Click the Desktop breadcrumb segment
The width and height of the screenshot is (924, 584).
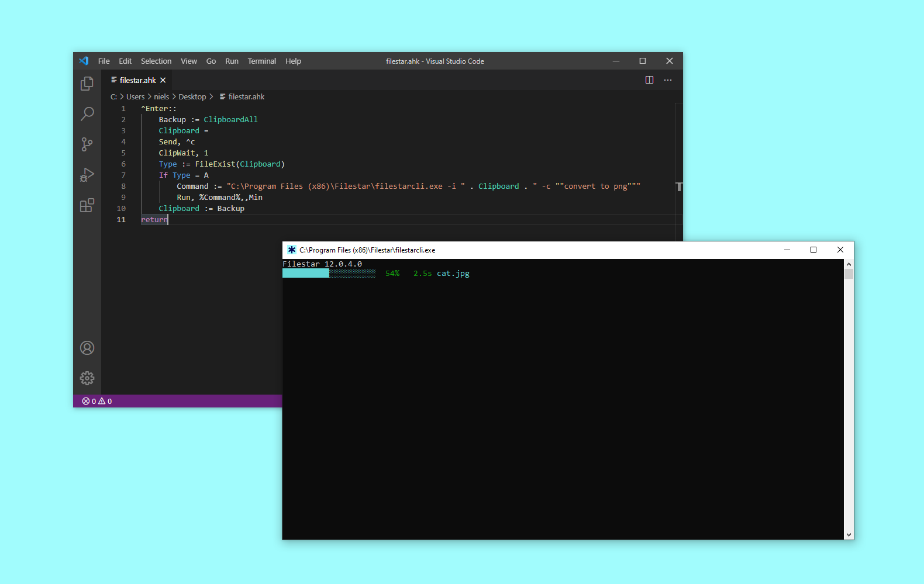pos(192,96)
